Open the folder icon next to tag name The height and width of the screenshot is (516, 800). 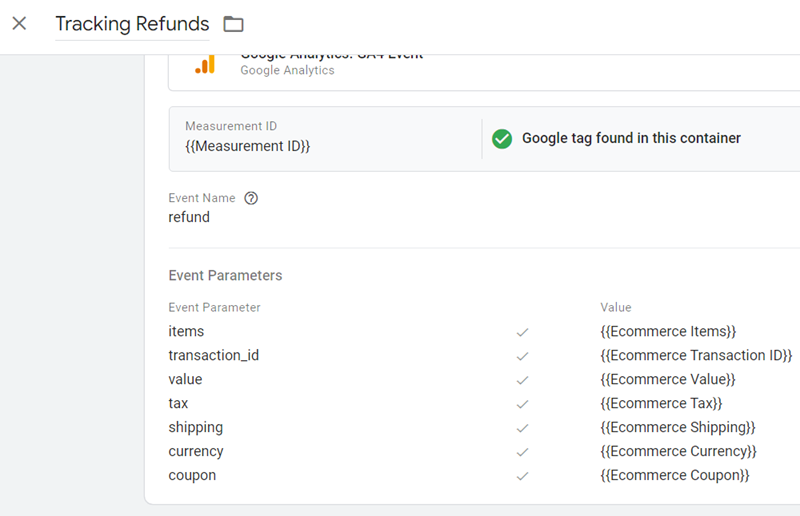pos(234,24)
